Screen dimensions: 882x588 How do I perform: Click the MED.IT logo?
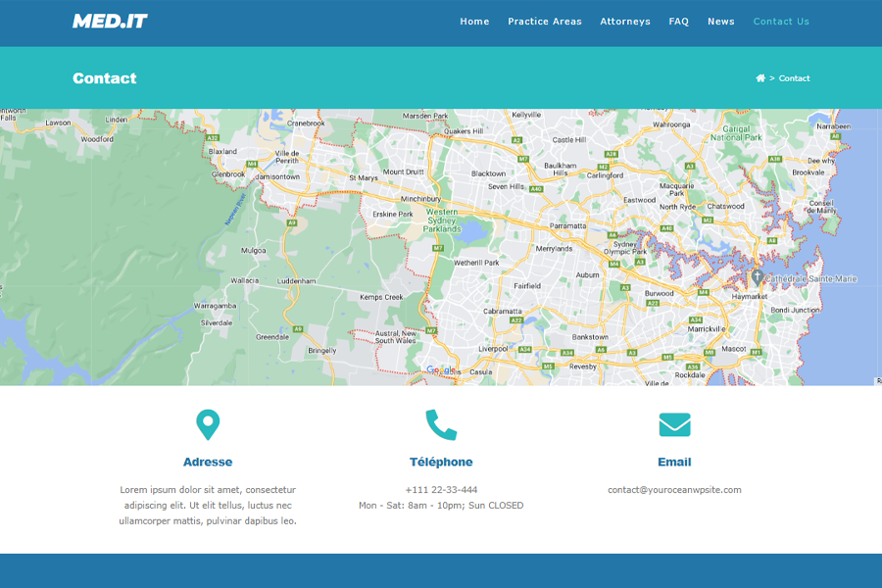tap(110, 22)
